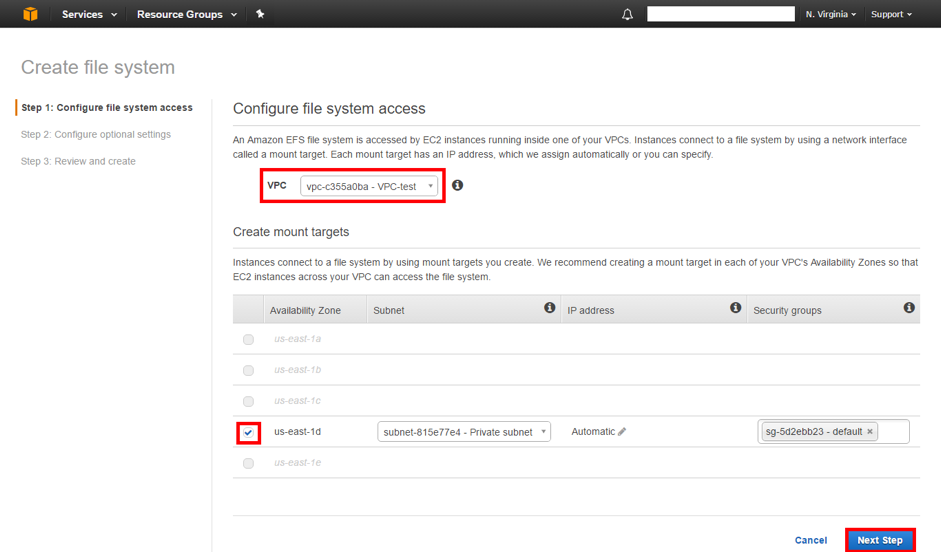Click the Configure file system access heading
This screenshot has height=552, width=941.
point(329,109)
